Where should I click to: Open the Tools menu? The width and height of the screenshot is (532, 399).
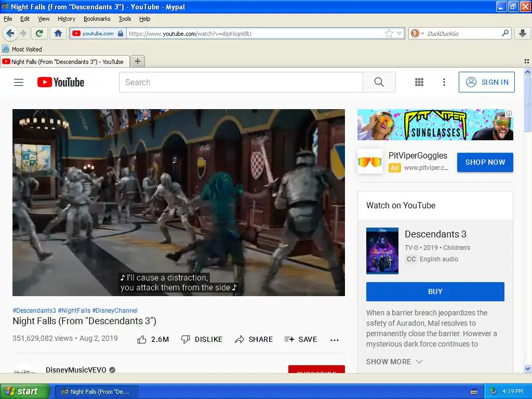tap(125, 19)
